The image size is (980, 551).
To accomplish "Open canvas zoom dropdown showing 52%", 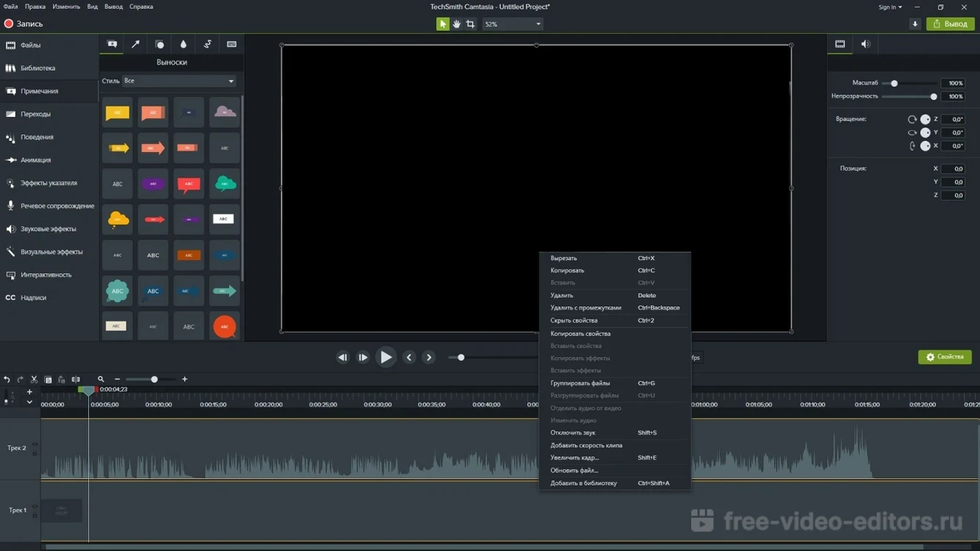I will (512, 24).
